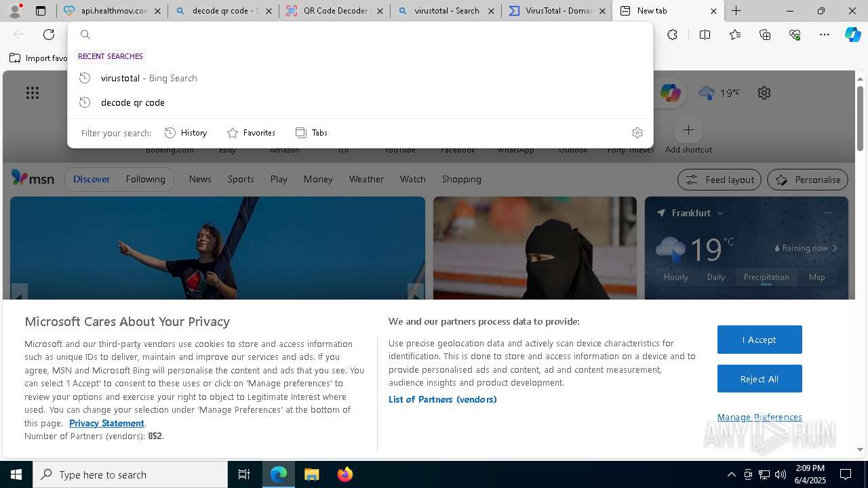Select the Following feed tab
Screen dimensions: 868x488
[x=145, y=179]
